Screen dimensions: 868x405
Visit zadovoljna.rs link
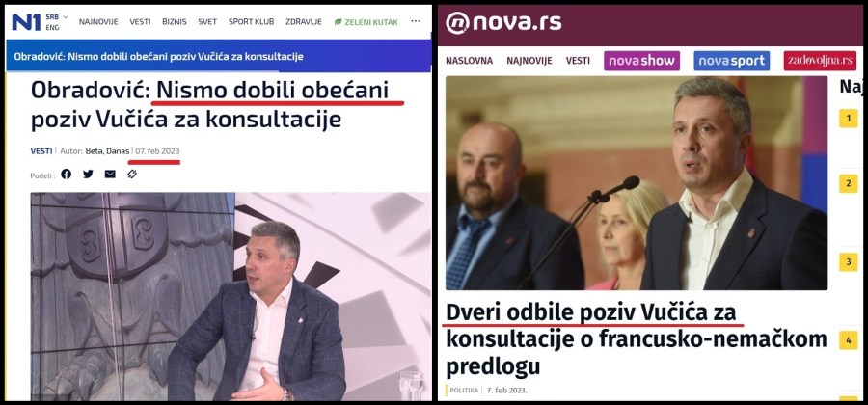pyautogui.click(x=820, y=61)
